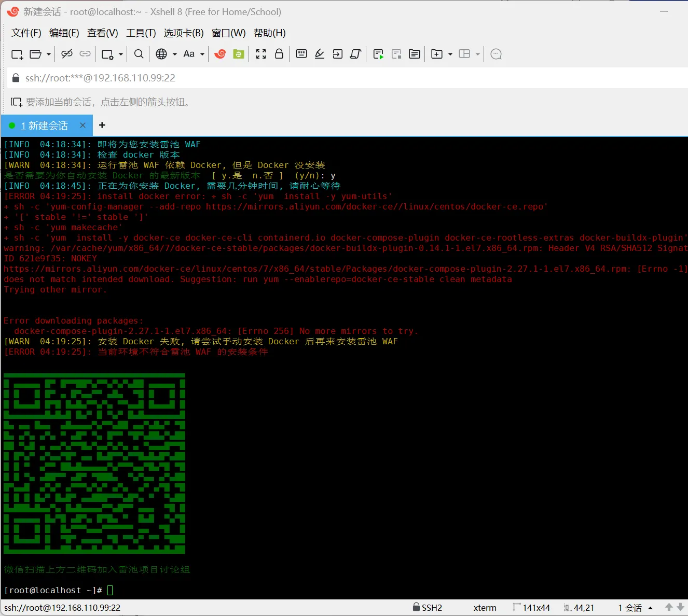Click the Reconnect link icon

click(85, 54)
